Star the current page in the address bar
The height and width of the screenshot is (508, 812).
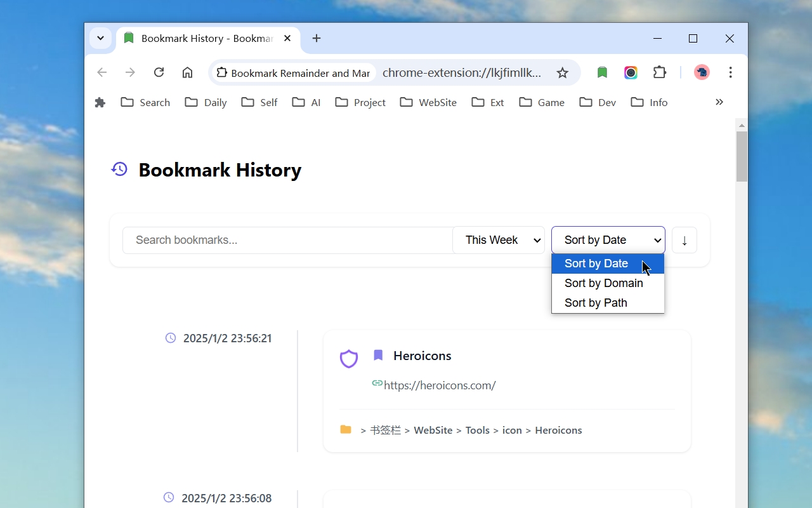coord(563,72)
